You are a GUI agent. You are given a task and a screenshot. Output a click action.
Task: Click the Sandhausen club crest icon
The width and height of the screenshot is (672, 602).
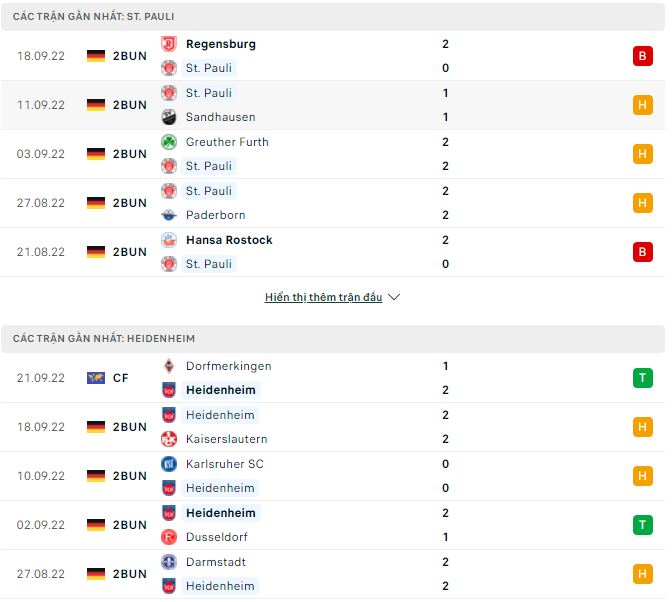168,117
